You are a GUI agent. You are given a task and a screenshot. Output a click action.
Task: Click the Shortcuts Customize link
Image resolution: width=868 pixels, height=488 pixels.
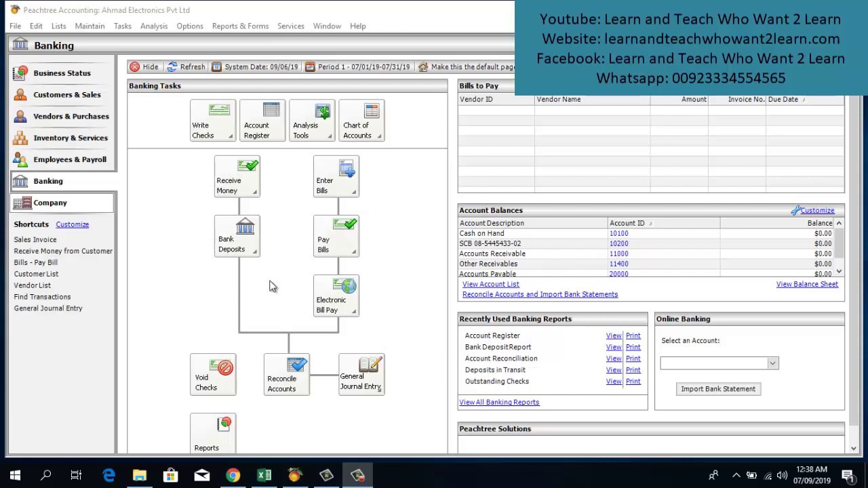point(72,224)
